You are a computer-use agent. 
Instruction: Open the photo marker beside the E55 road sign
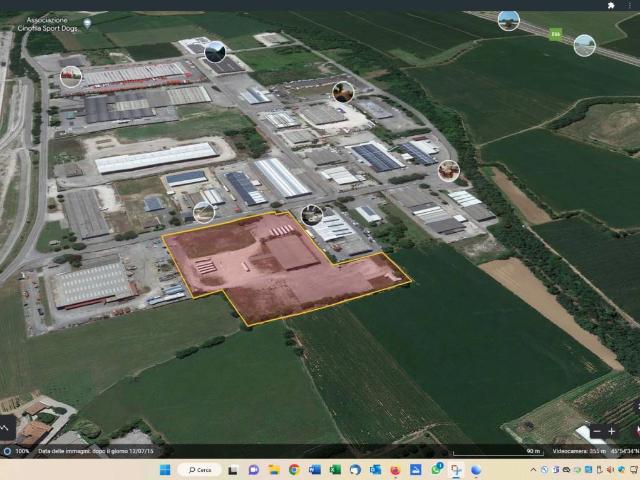tap(585, 45)
